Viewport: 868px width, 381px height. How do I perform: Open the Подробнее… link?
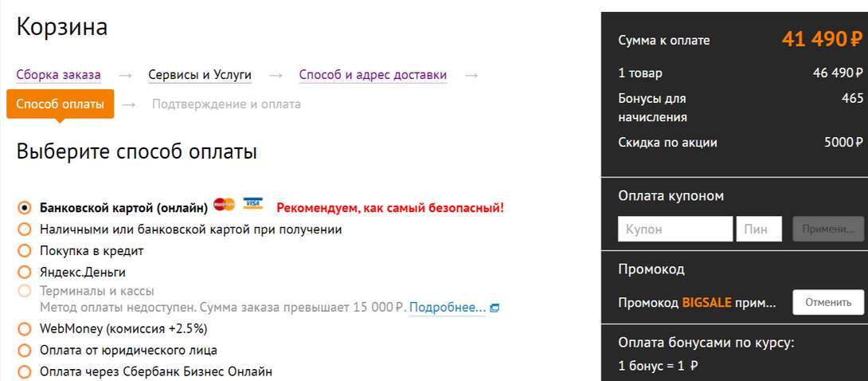[x=448, y=308]
